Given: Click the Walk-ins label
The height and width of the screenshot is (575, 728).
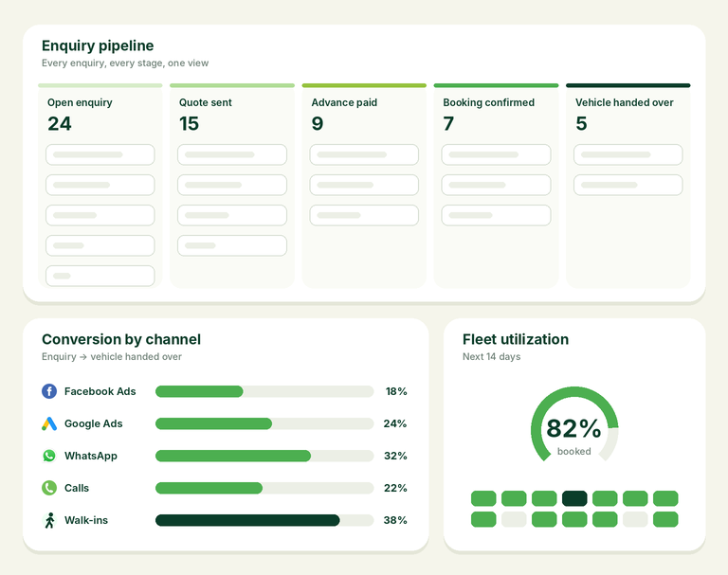Looking at the screenshot, I should (86, 520).
